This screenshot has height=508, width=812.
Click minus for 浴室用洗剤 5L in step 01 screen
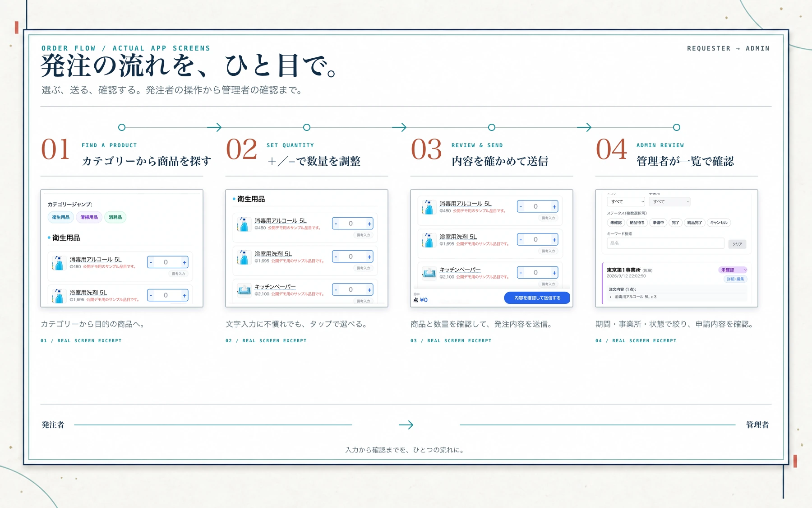[x=151, y=295]
